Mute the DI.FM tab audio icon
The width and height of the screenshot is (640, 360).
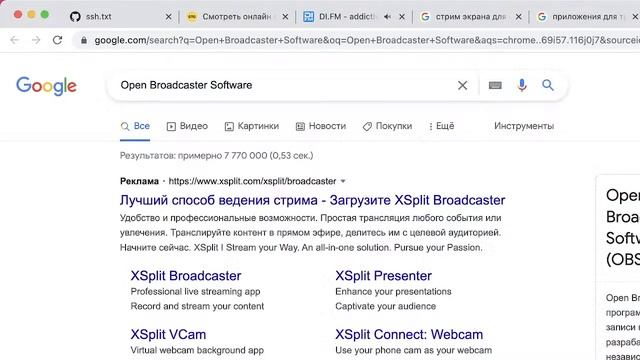pos(387,17)
